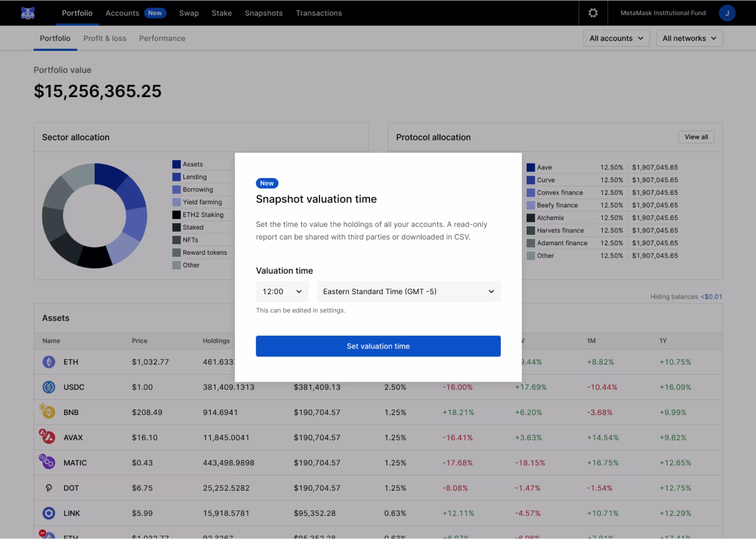Image resolution: width=756 pixels, height=539 pixels.
Task: Click the MATIC token icon
Action: (48, 462)
